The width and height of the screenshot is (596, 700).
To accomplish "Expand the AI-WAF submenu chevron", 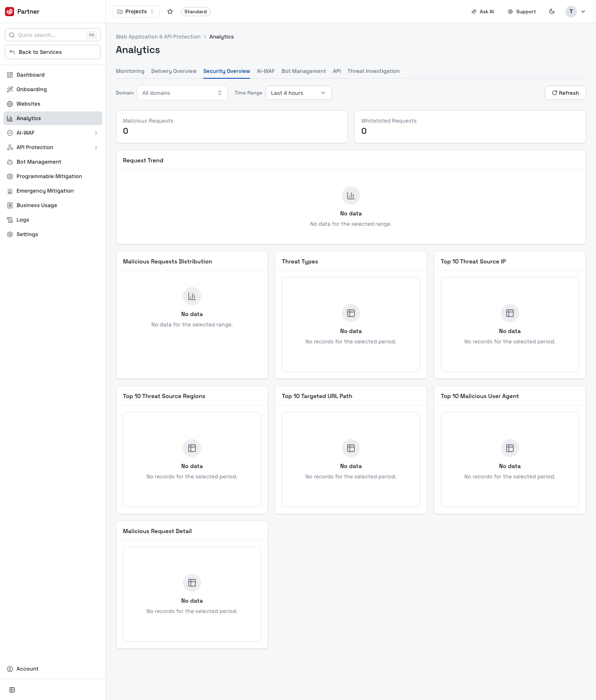I will point(96,133).
